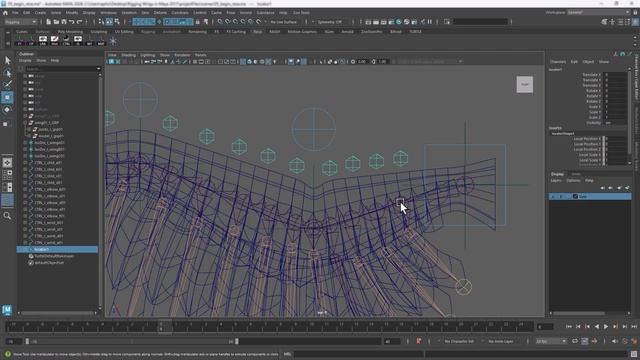This screenshot has width=640, height=360.
Task: Open the File menu
Action: point(15,13)
